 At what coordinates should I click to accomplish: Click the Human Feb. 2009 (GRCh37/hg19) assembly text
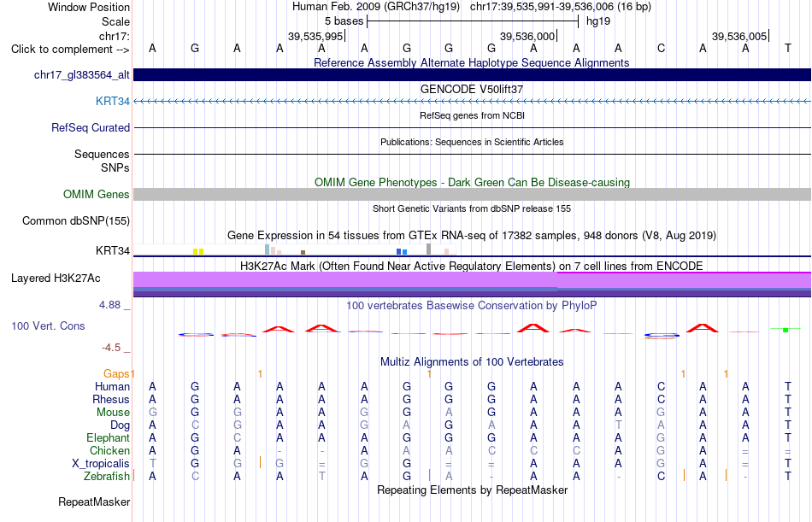(x=376, y=7)
